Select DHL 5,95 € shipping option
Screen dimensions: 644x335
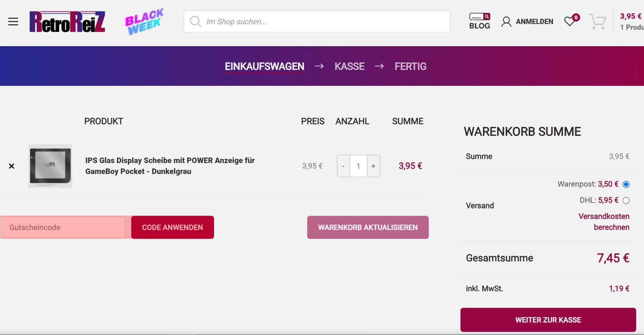626,200
